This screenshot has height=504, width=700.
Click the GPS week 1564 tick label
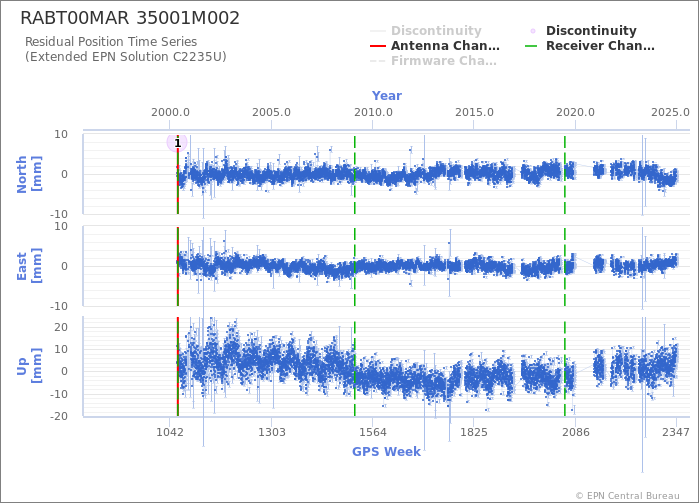(x=373, y=432)
